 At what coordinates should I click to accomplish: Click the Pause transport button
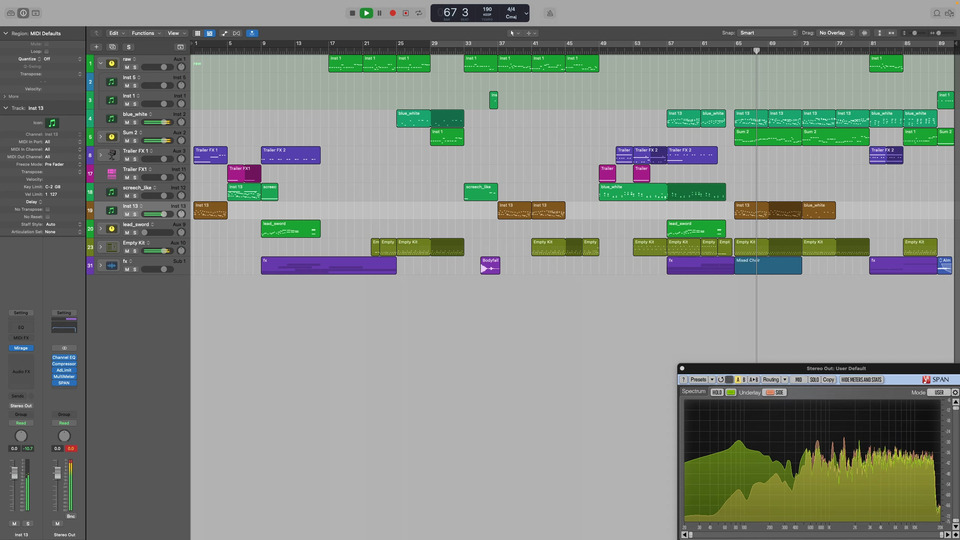380,13
